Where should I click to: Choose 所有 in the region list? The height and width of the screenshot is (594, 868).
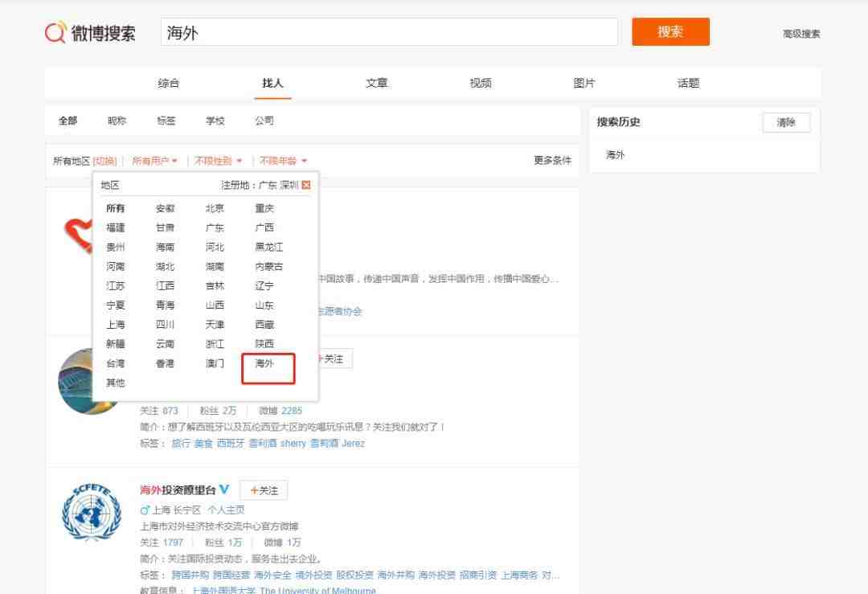coord(115,208)
